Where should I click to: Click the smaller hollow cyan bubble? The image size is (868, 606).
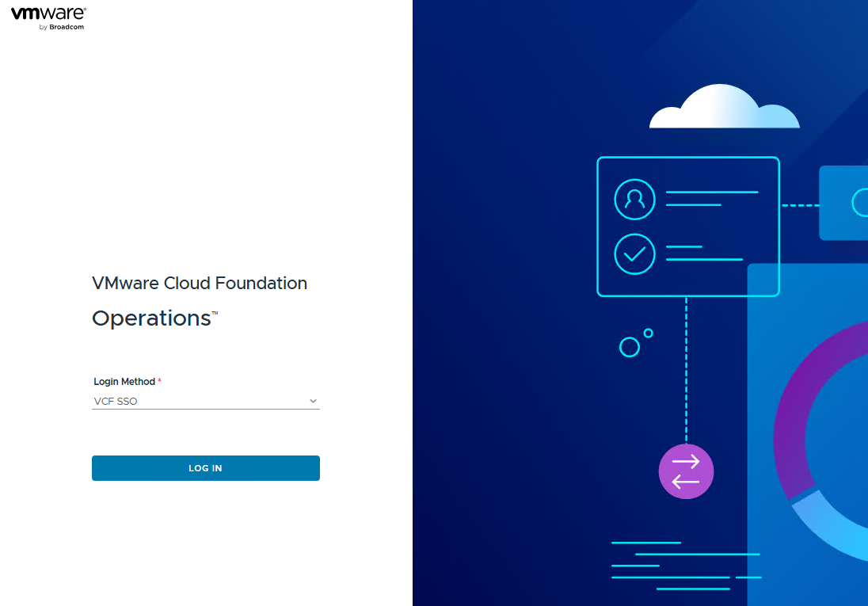click(x=648, y=333)
